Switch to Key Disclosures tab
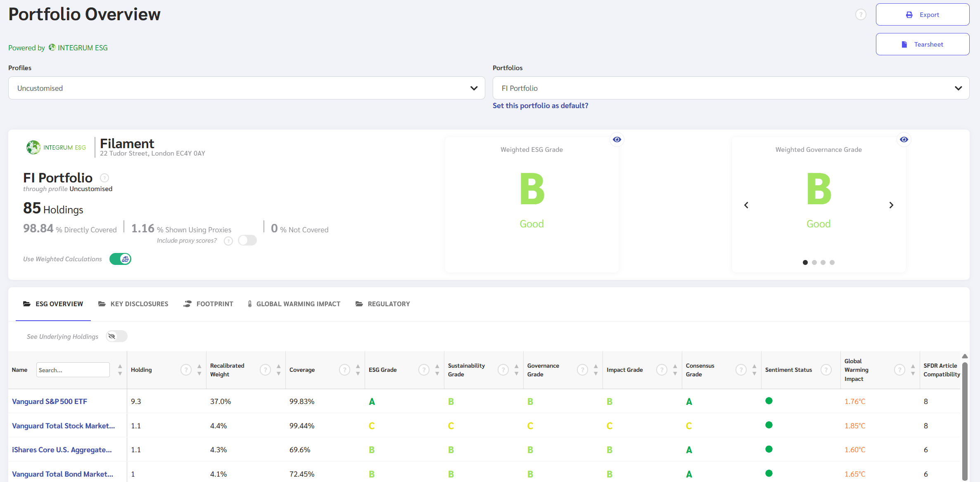Screen dimensions: 980x482 [x=133, y=304]
